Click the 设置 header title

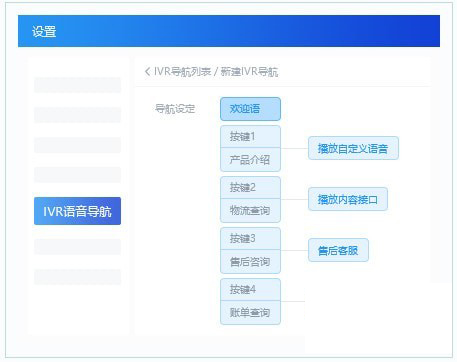44,31
